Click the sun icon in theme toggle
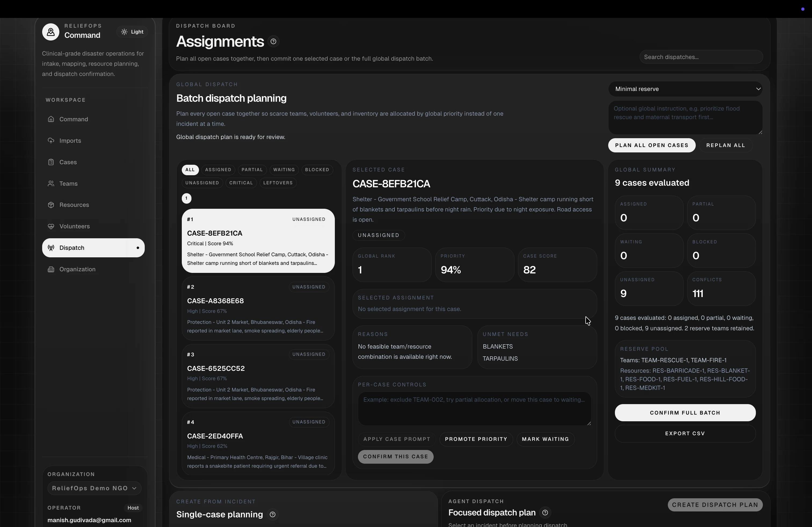The width and height of the screenshot is (812, 527). 124,32
